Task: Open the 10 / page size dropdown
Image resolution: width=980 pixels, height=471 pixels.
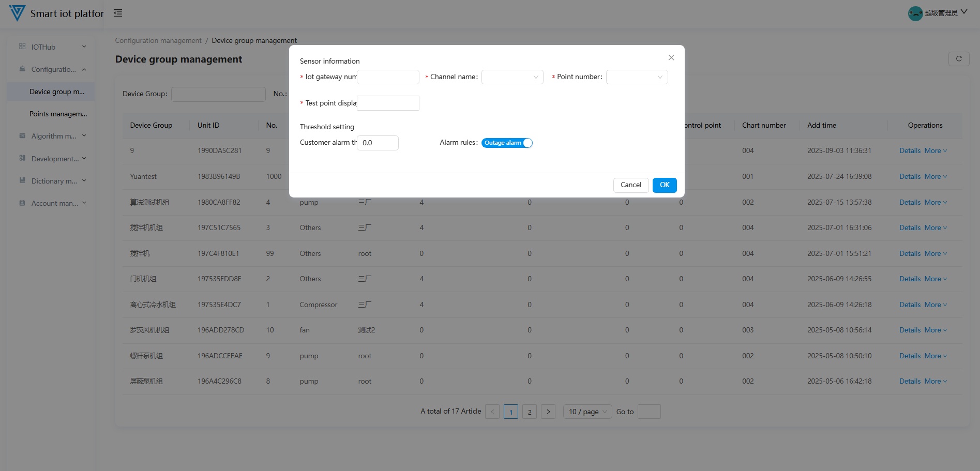Action: [x=587, y=412]
